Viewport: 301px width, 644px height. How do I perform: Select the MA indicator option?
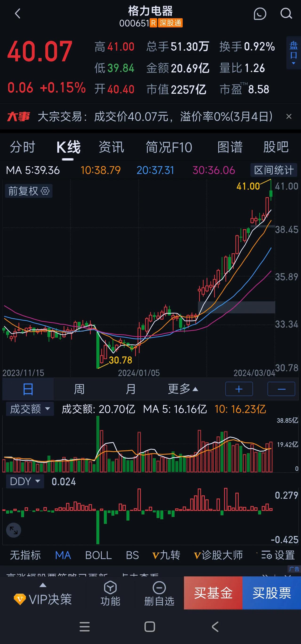pos(63,555)
